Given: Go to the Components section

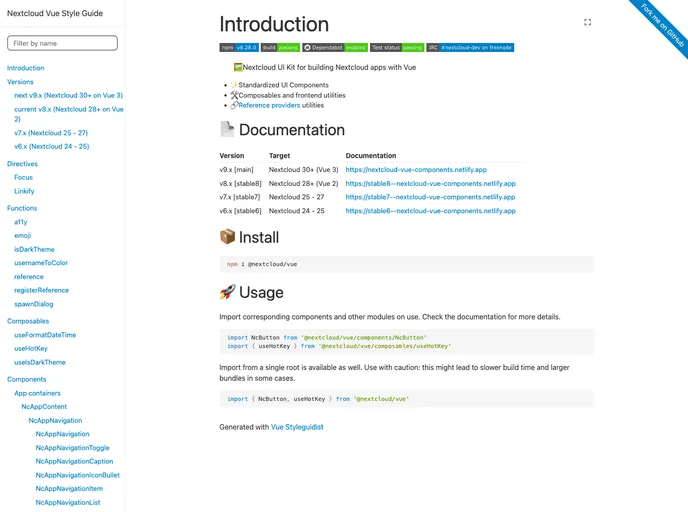Looking at the screenshot, I should click(x=26, y=379).
